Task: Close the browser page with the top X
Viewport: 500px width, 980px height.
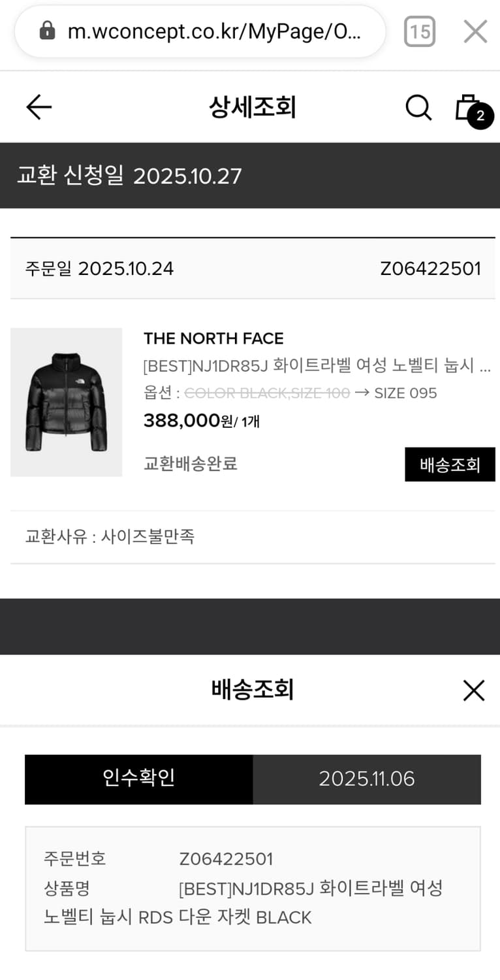Action: pyautogui.click(x=475, y=31)
